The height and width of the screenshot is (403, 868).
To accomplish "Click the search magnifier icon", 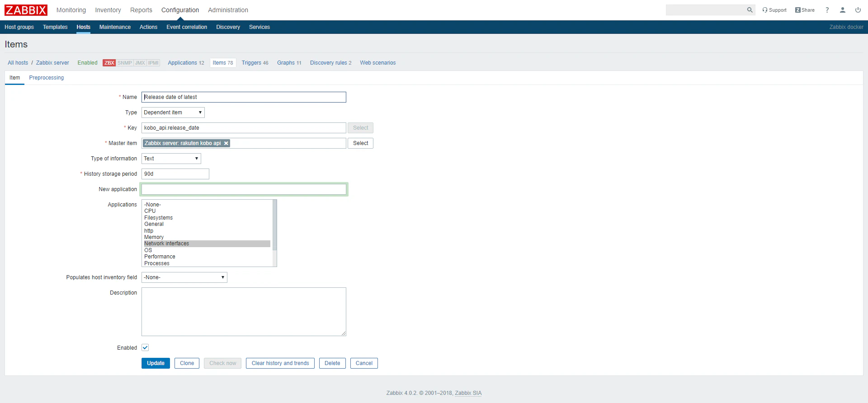I will coord(750,10).
